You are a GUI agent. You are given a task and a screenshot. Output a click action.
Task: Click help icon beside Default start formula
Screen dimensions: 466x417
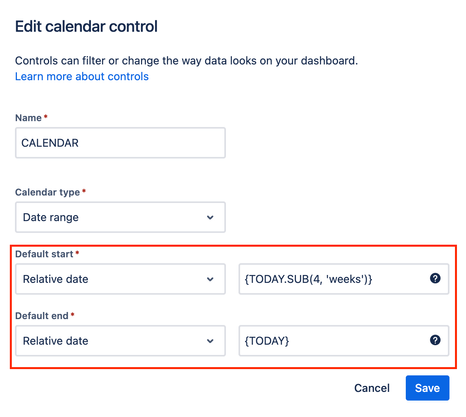pos(435,278)
